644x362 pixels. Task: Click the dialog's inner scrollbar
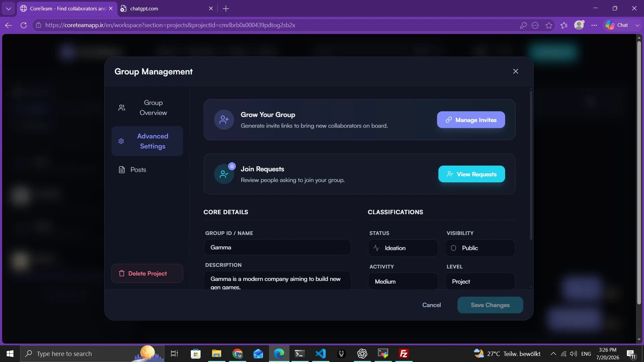(x=531, y=166)
